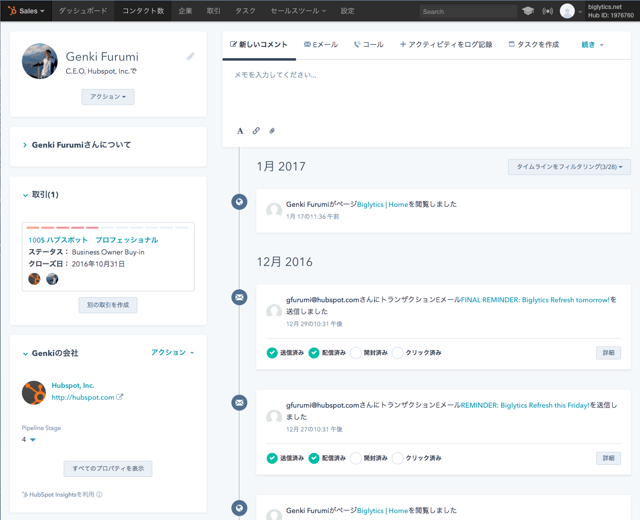The width and height of the screenshot is (640, 520).
Task: Click the text formatting A icon
Action: click(240, 131)
